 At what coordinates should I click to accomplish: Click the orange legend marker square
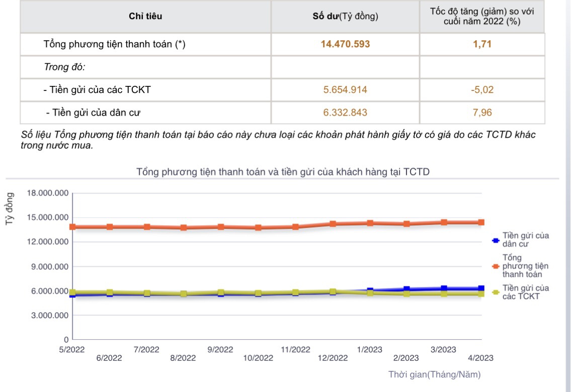tap(496, 266)
